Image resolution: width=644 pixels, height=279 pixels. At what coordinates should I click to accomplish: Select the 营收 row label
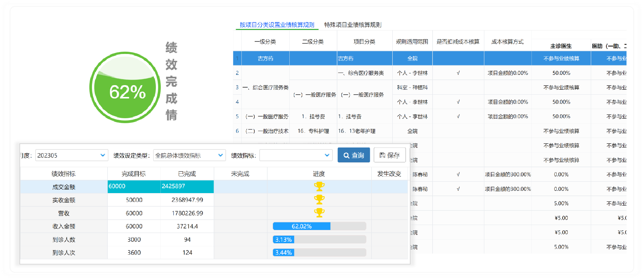point(63,213)
